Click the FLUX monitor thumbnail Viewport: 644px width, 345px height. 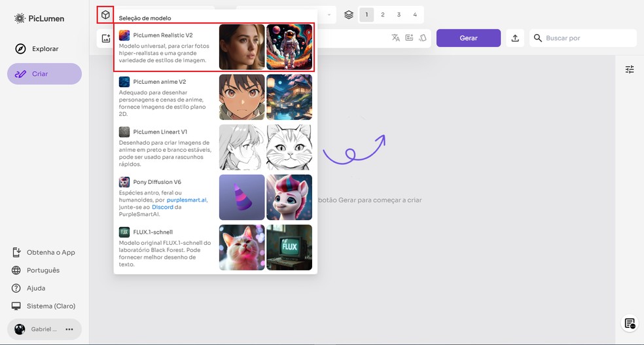[x=289, y=247]
